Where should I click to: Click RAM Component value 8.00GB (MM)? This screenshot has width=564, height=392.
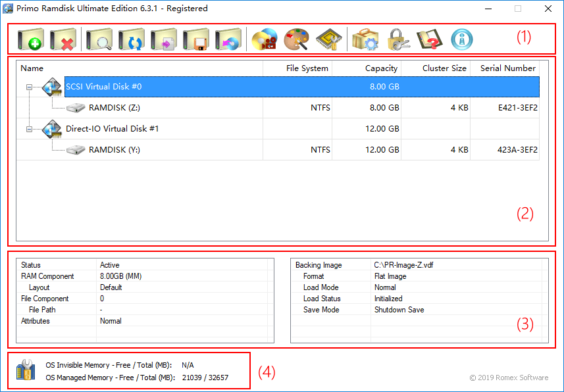click(121, 276)
